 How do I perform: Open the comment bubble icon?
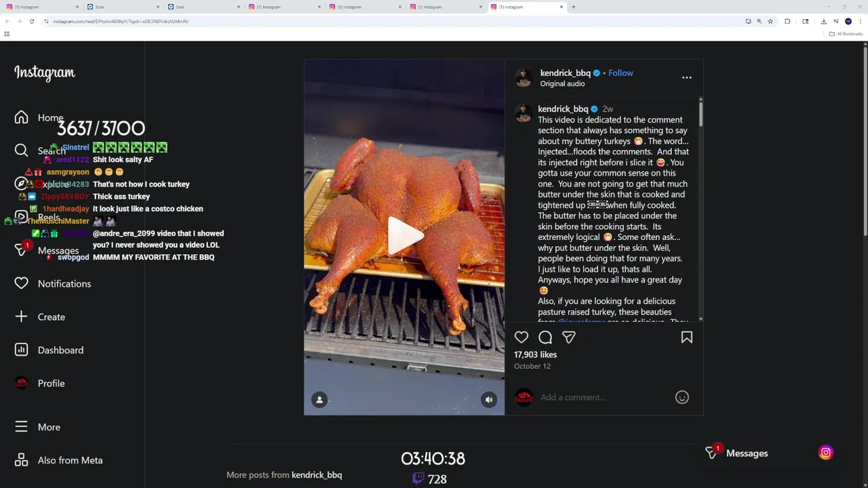[545, 337]
